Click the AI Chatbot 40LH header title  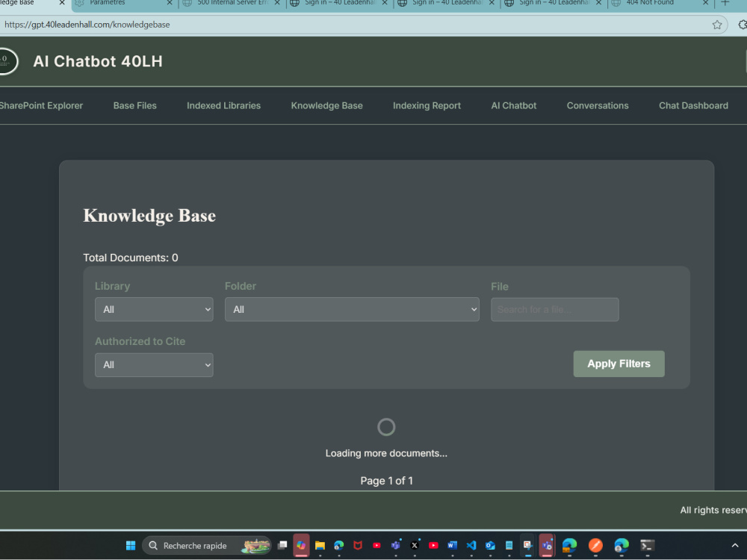click(98, 61)
